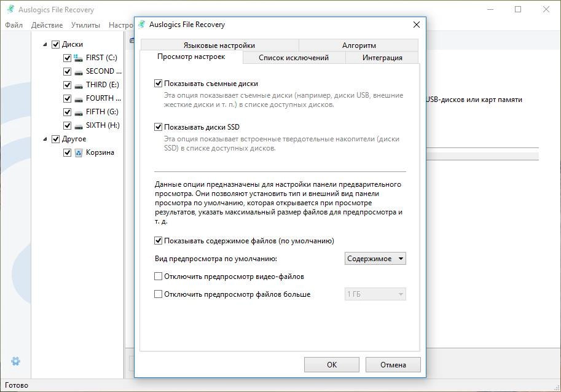Viewport: 561px width, 392px height.
Task: Open the Действие menu
Action: click(47, 25)
